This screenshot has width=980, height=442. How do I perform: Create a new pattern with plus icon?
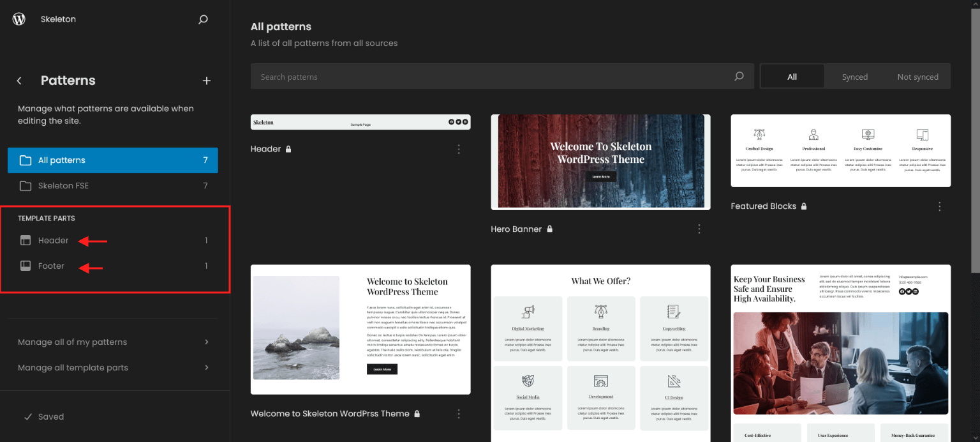[x=206, y=80]
